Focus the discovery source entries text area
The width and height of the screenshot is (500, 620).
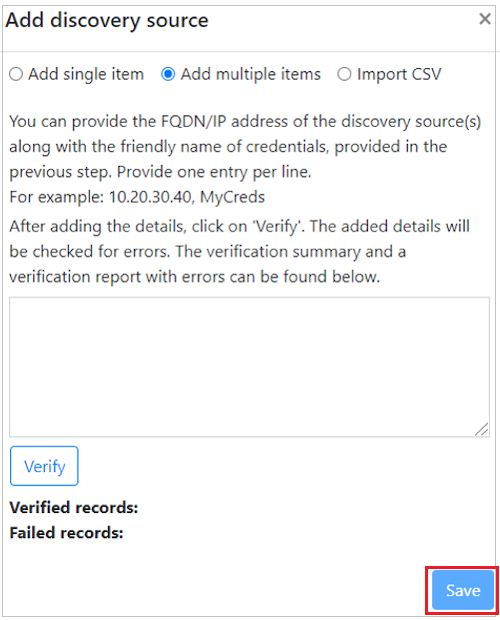pyautogui.click(x=249, y=367)
